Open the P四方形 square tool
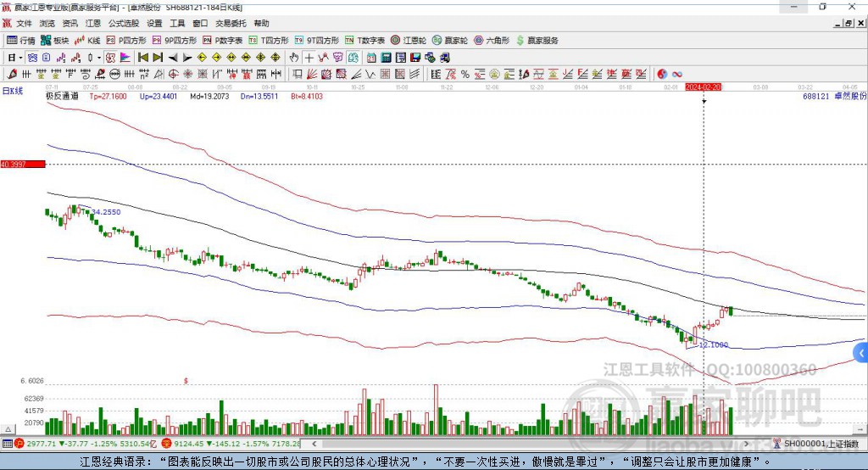 [126, 41]
